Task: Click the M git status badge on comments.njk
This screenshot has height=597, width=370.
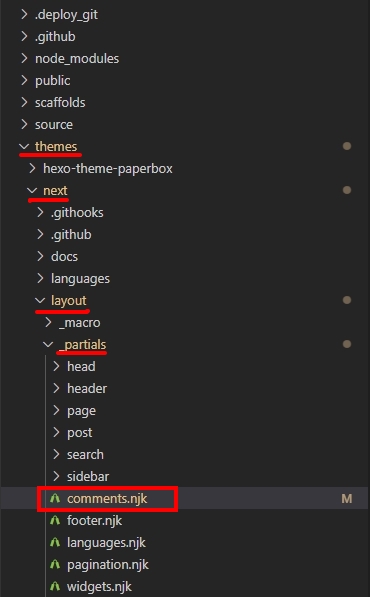Action: pos(347,499)
